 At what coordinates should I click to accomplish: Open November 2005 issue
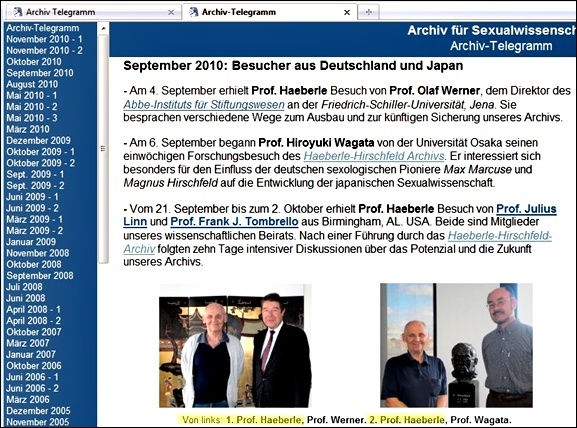[x=38, y=422]
